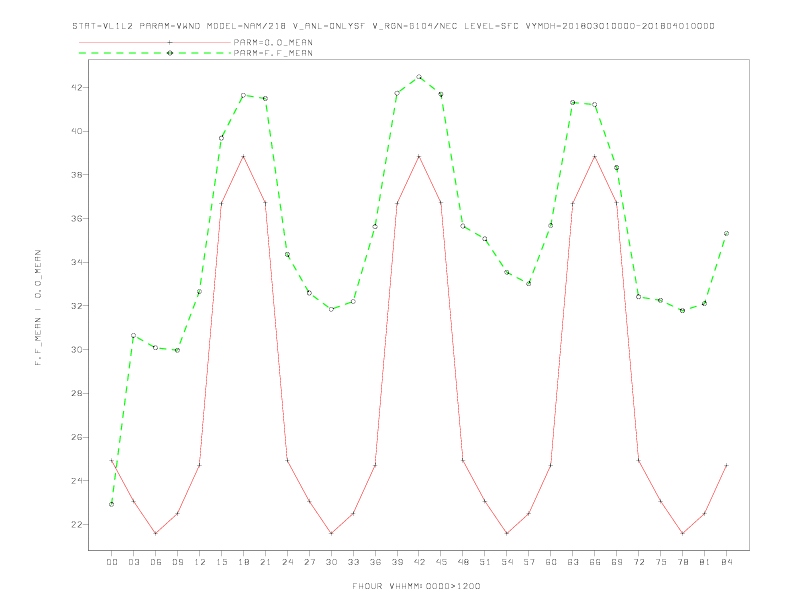This screenshot has height=612, width=792.
Task: Click the x-axis tick label 06
Action: point(156,562)
